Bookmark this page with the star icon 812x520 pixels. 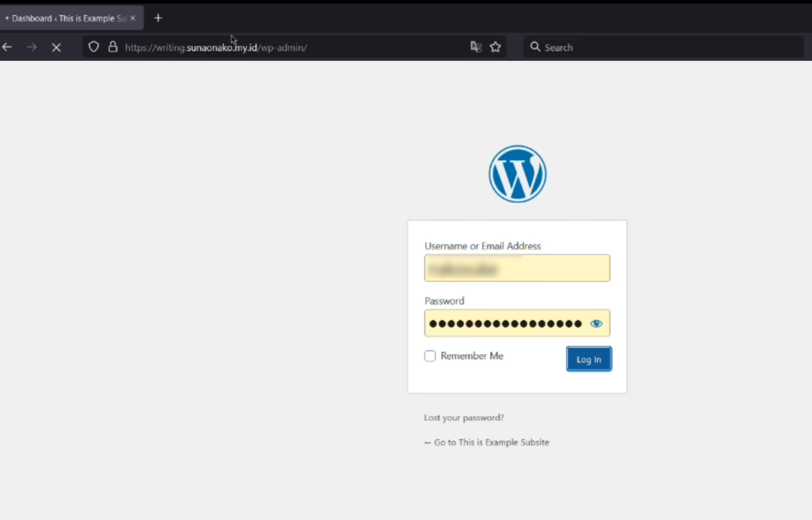(496, 47)
